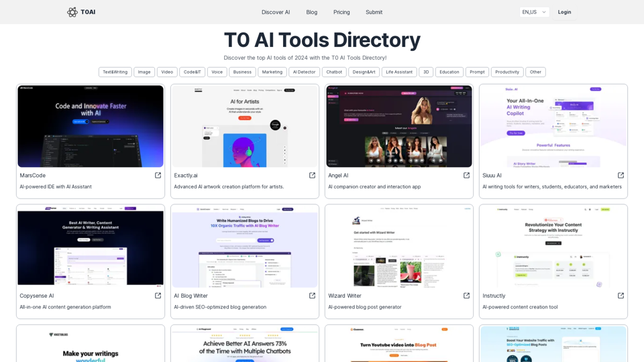The width and height of the screenshot is (644, 362).
Task: Click the Instructly title text
Action: (494, 296)
